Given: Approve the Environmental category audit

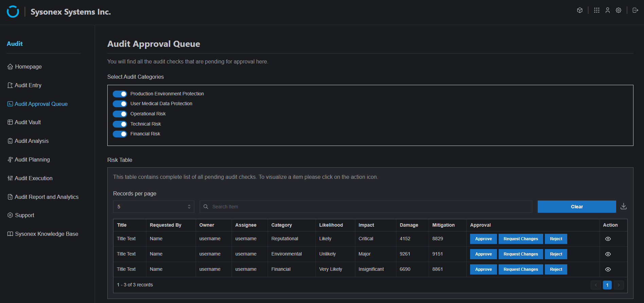Looking at the screenshot, I should pos(483,254).
